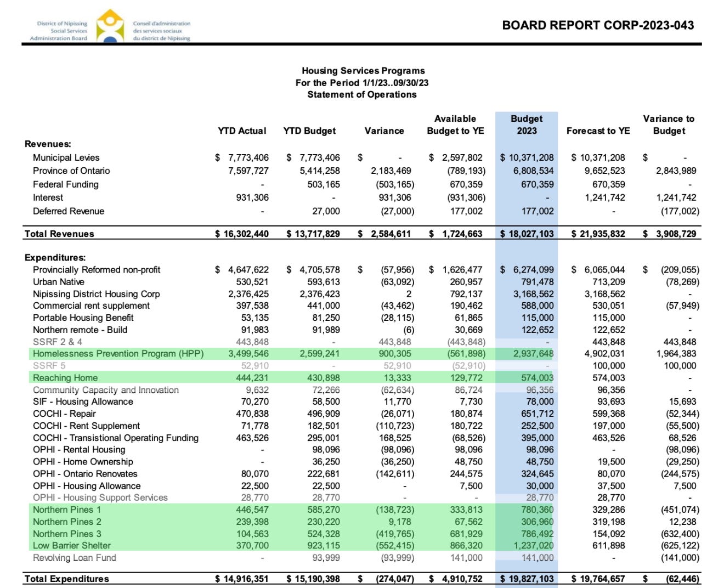Click the 'Urban Native' row label
This screenshot has height=588, width=724.
(59, 281)
